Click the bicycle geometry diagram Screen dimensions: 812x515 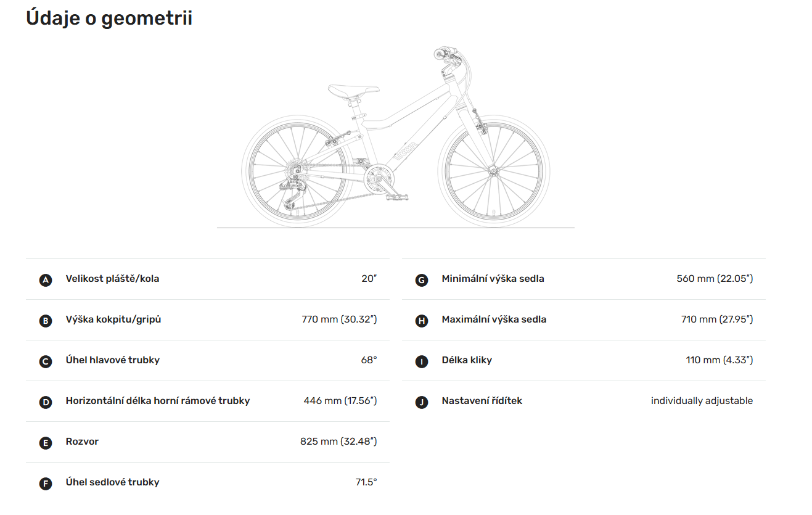click(396, 137)
